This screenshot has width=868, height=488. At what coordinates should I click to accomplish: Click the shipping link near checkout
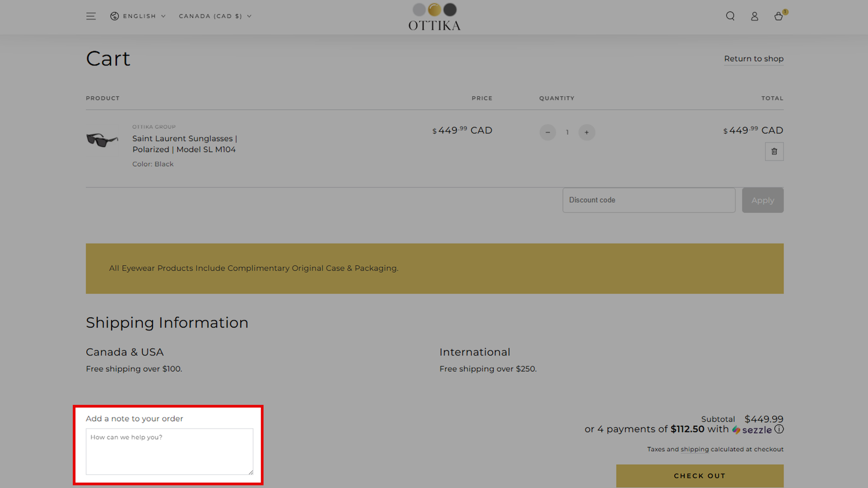point(694,449)
